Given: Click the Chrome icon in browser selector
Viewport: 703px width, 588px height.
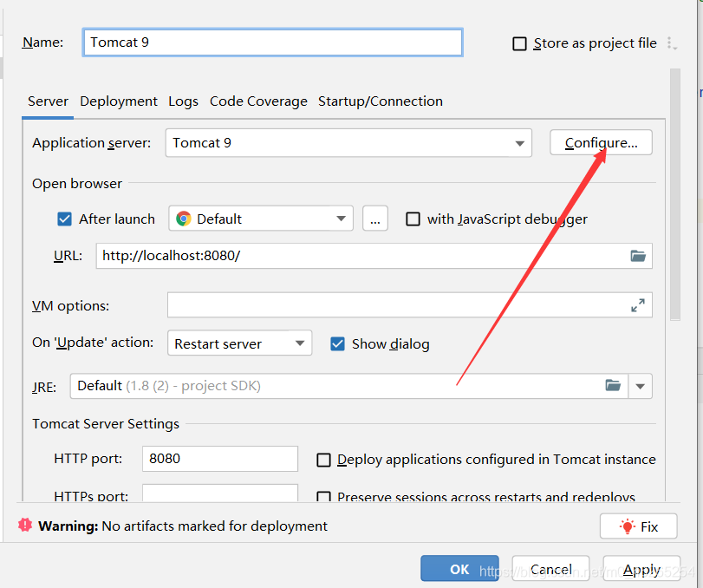Looking at the screenshot, I should coord(184,219).
